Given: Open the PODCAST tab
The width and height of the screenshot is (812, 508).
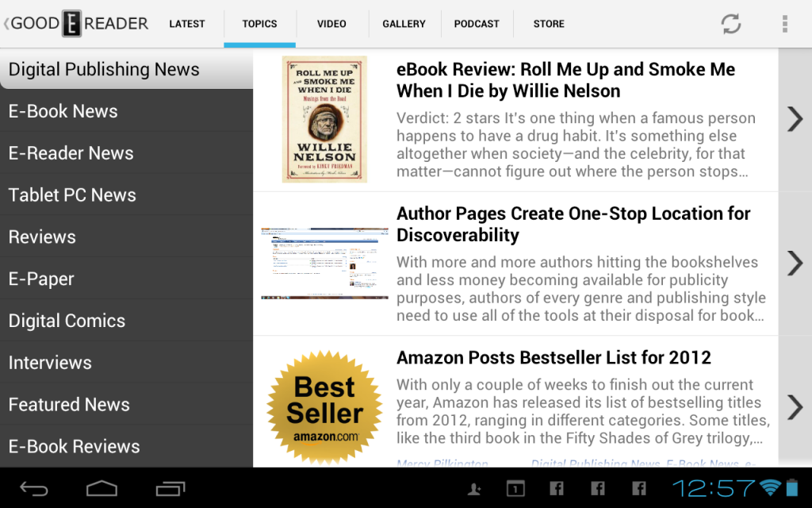Looking at the screenshot, I should click(x=477, y=24).
